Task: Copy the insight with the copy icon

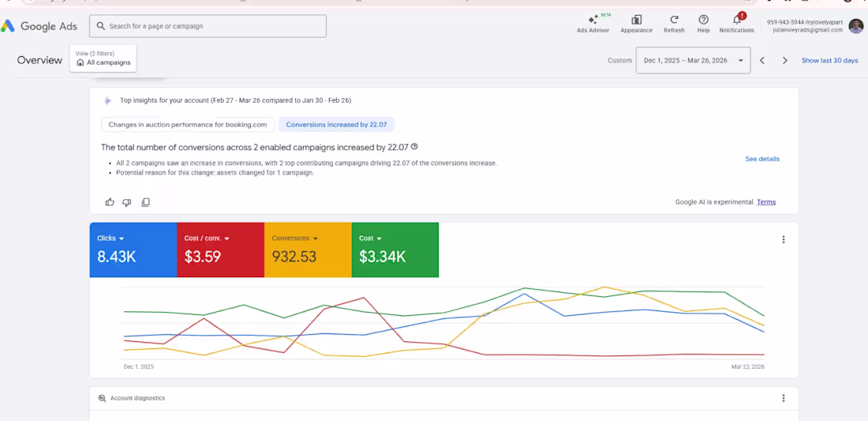Action: point(146,202)
